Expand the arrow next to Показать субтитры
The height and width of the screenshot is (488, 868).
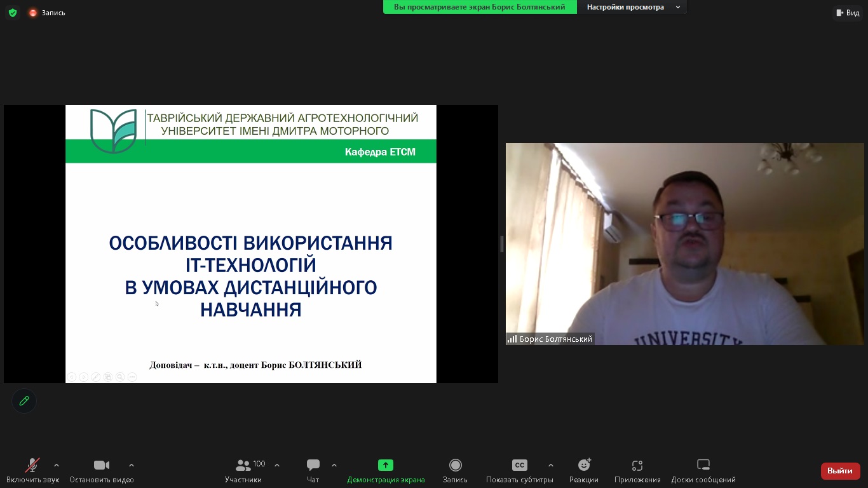point(550,465)
